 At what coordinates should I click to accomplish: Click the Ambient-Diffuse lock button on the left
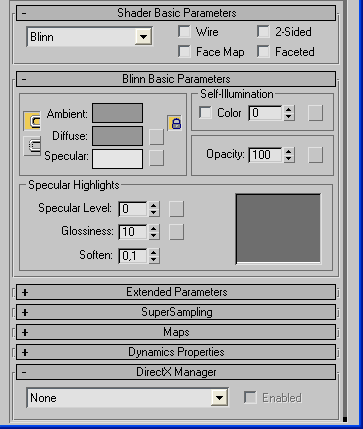(x=32, y=121)
